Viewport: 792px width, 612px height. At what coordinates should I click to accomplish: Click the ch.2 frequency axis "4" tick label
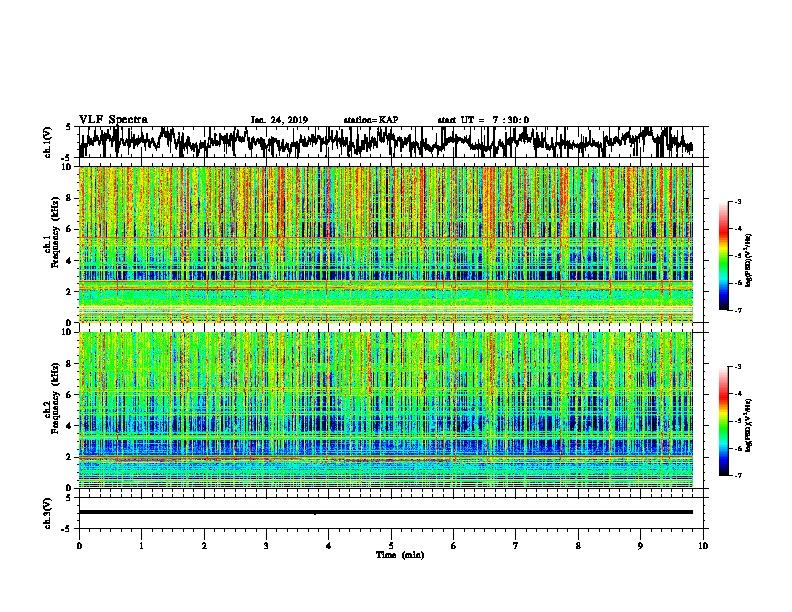[x=69, y=426]
